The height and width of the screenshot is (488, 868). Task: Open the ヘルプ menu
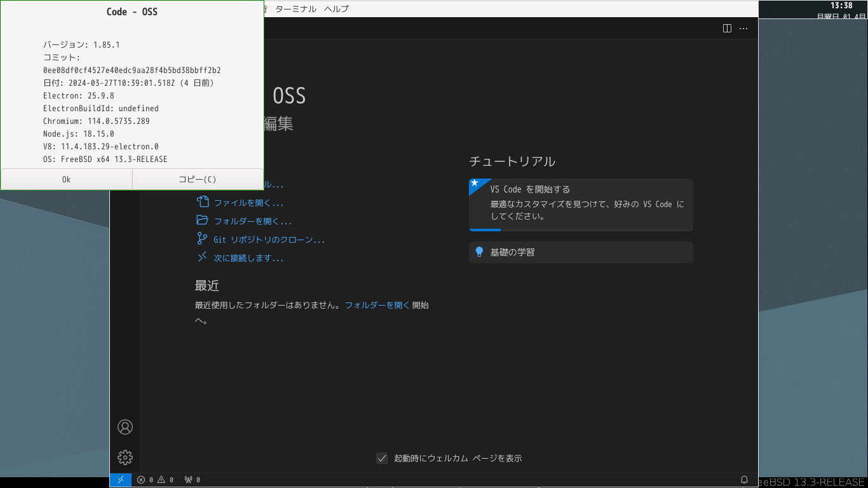click(336, 9)
